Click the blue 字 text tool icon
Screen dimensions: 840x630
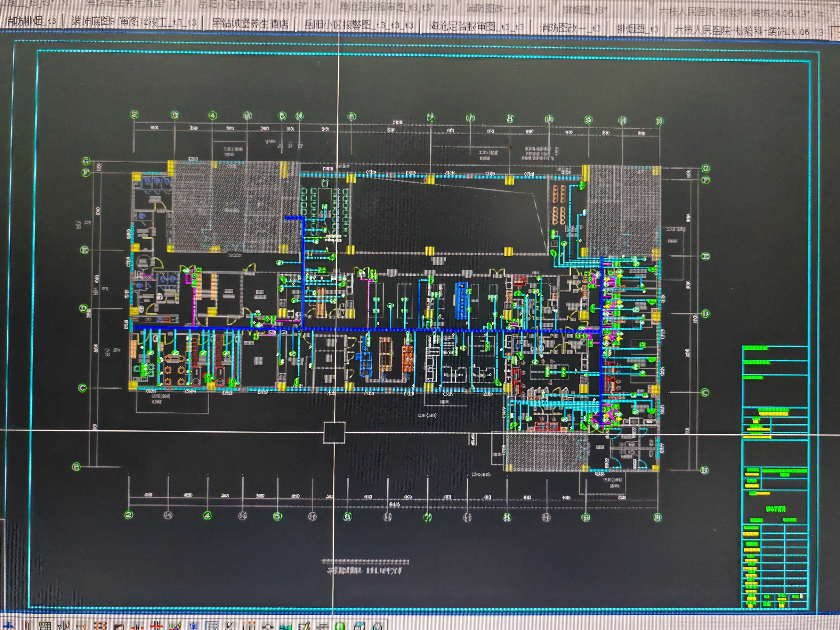[194, 626]
